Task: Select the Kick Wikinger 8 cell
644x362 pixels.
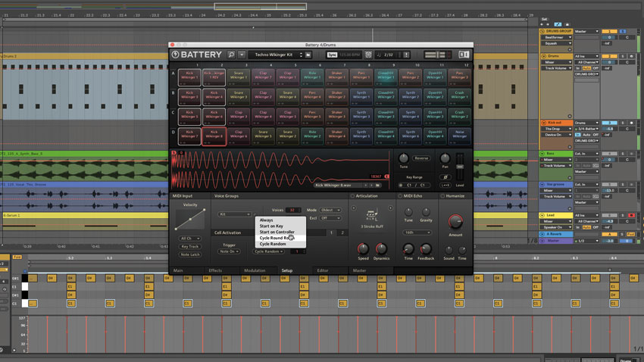Action: pyautogui.click(x=214, y=136)
